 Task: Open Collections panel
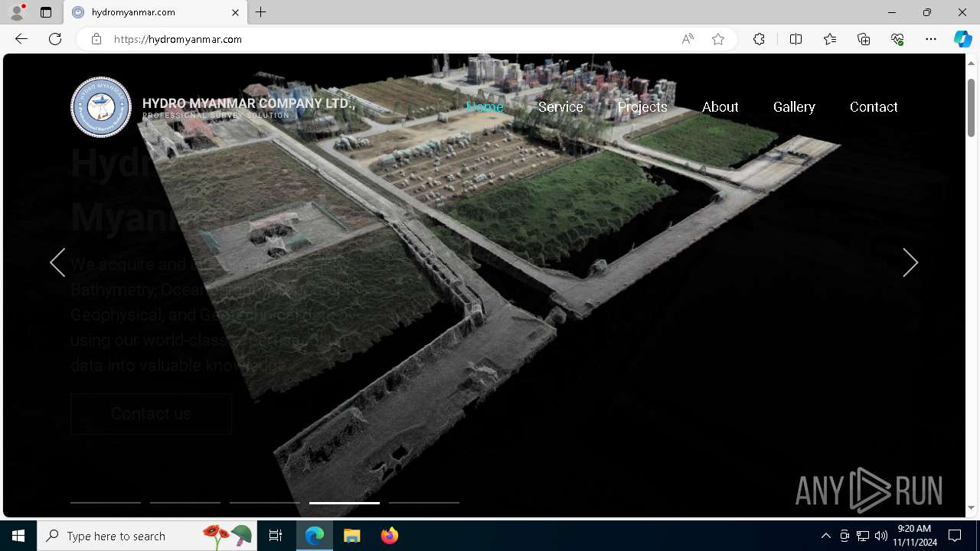[x=864, y=39]
